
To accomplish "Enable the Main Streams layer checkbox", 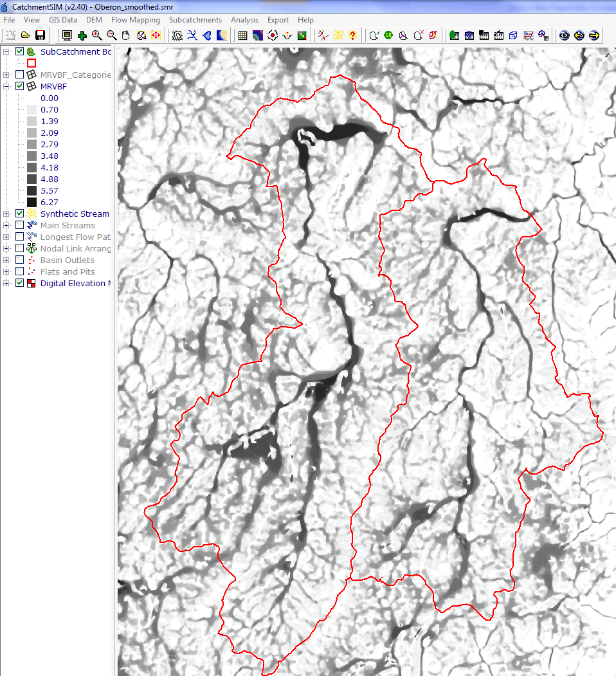I will click(19, 225).
